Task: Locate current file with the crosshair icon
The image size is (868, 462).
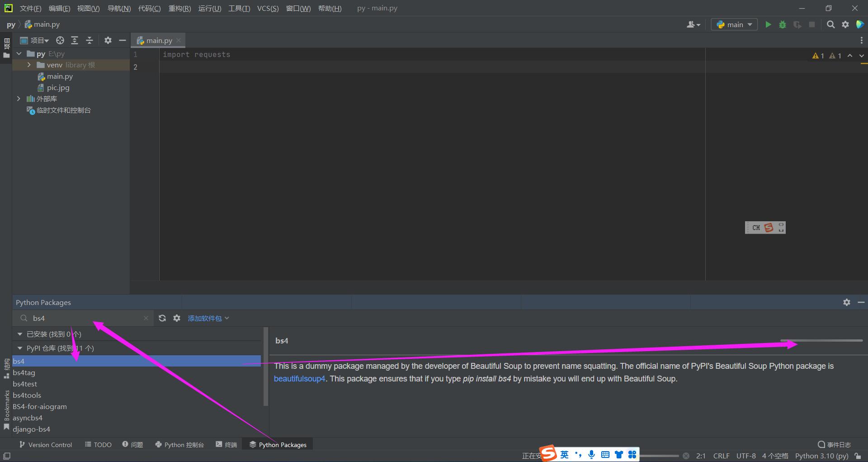Action: (x=60, y=40)
